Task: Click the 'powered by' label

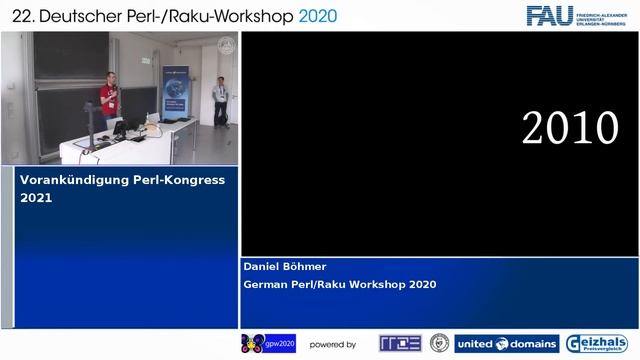Action: (333, 344)
